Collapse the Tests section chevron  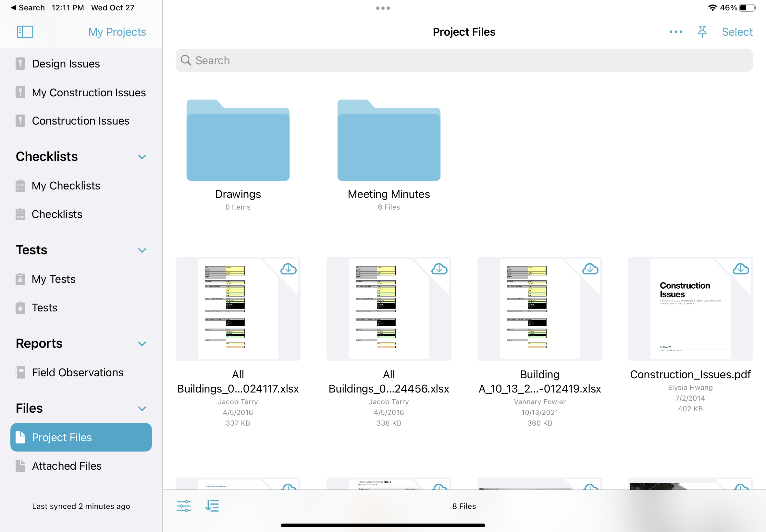(142, 250)
